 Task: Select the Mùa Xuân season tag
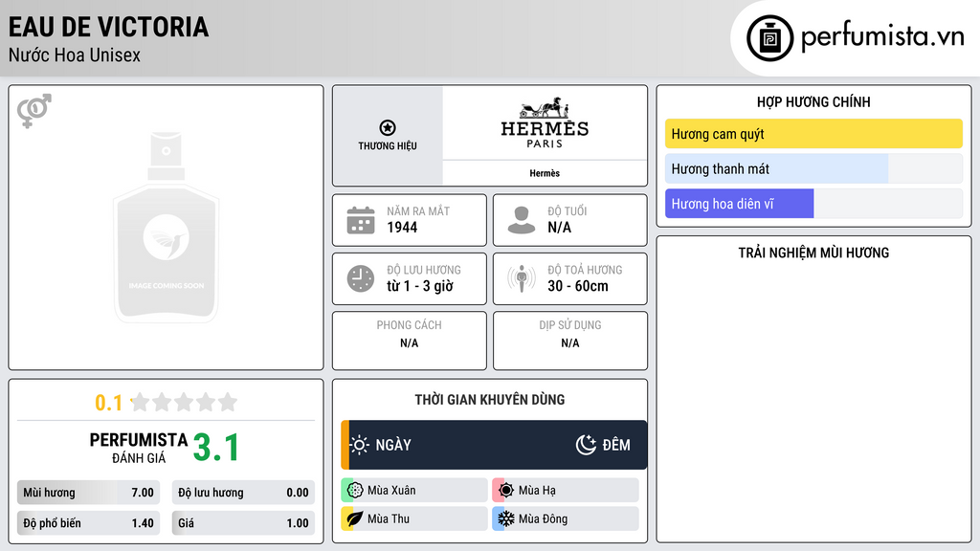tap(413, 491)
